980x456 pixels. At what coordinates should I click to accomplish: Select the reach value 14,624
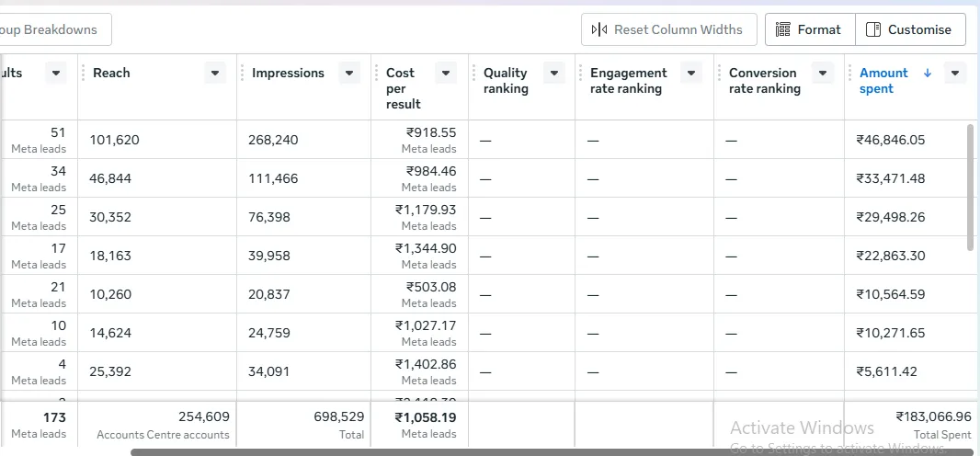pyautogui.click(x=110, y=333)
